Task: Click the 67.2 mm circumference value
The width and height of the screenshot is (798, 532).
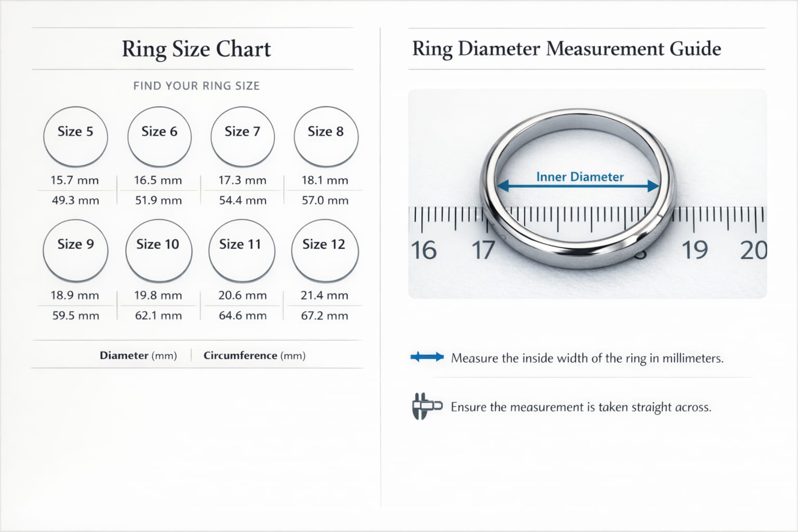Action: click(324, 315)
